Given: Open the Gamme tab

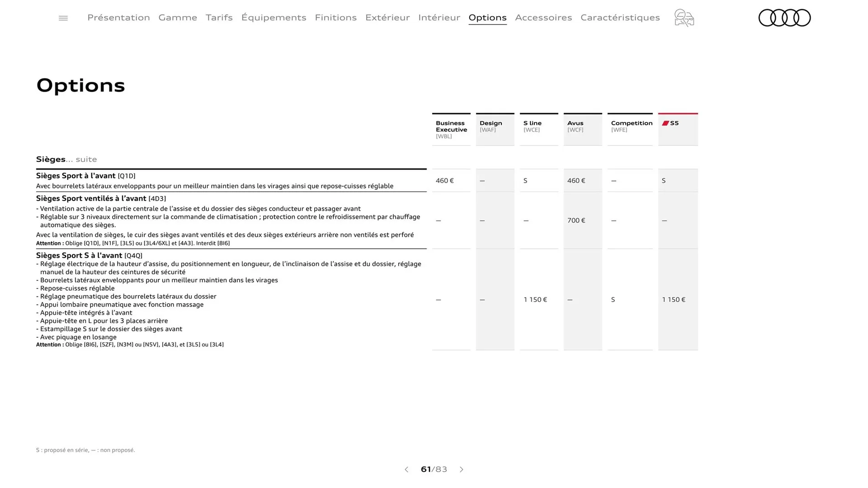Looking at the screenshot, I should (178, 18).
